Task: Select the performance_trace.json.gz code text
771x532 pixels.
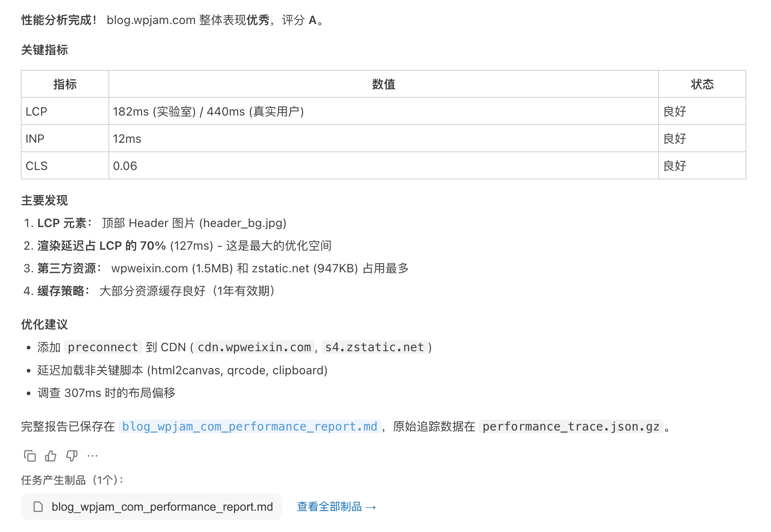Action: (x=570, y=426)
